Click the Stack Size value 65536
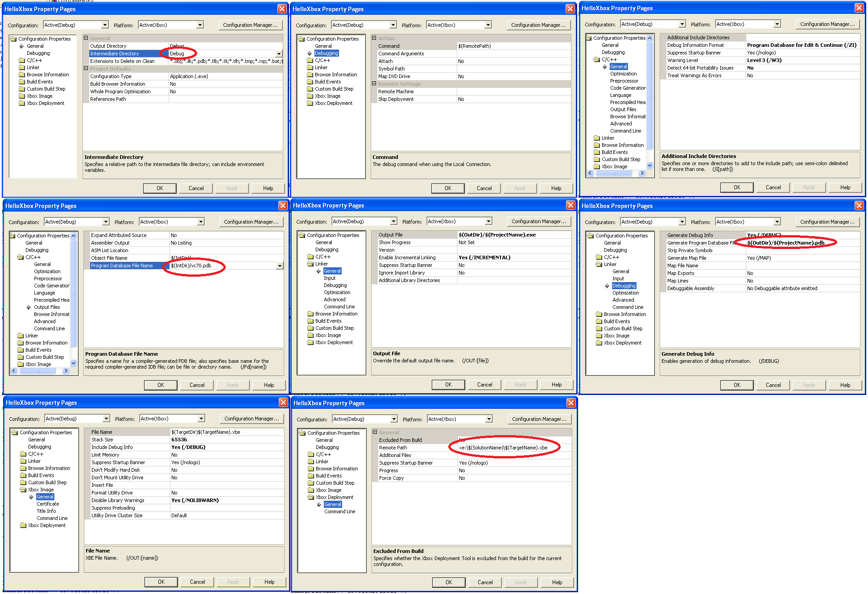868x594 pixels. pyautogui.click(x=227, y=440)
